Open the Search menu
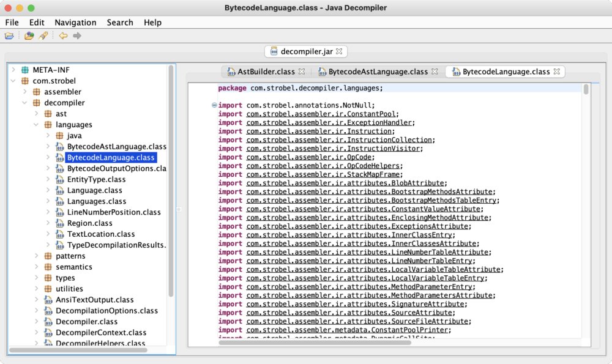Viewport: 612px width, 364px height. click(119, 23)
